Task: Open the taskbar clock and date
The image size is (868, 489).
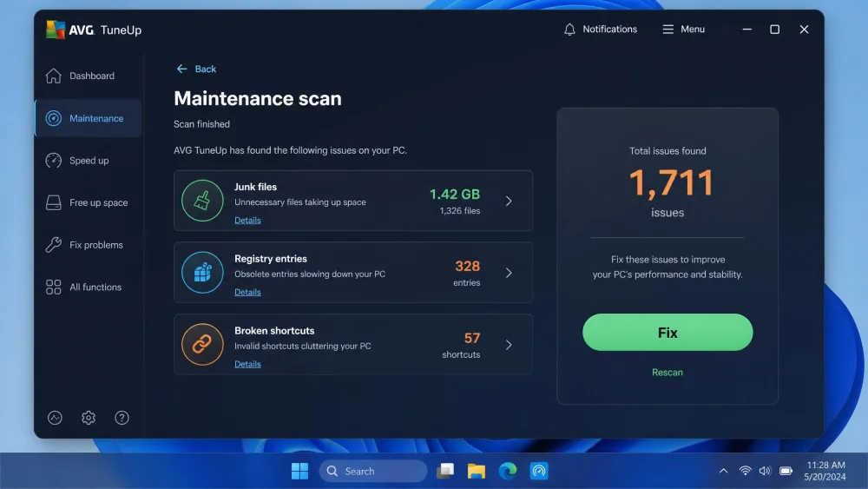Action: tap(825, 472)
